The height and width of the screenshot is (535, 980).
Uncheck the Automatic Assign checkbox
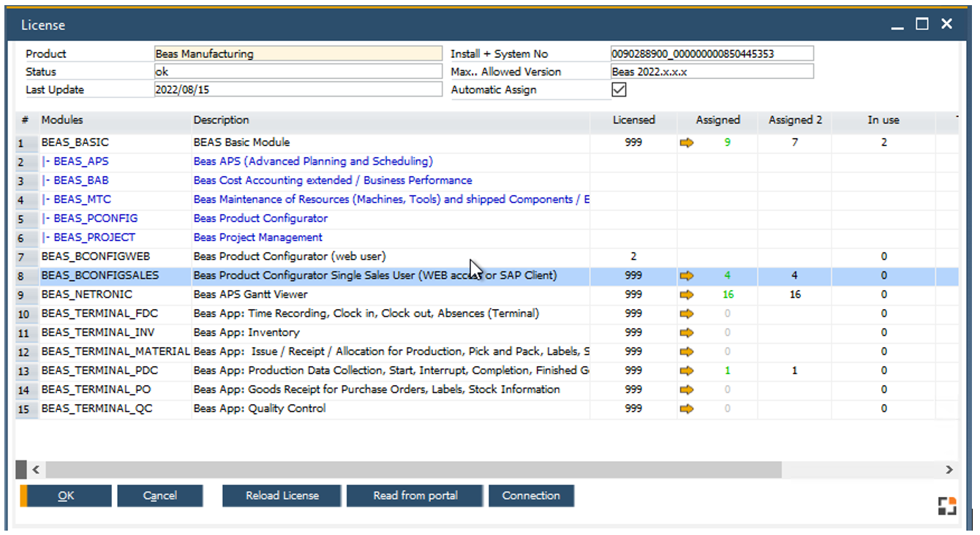point(619,89)
